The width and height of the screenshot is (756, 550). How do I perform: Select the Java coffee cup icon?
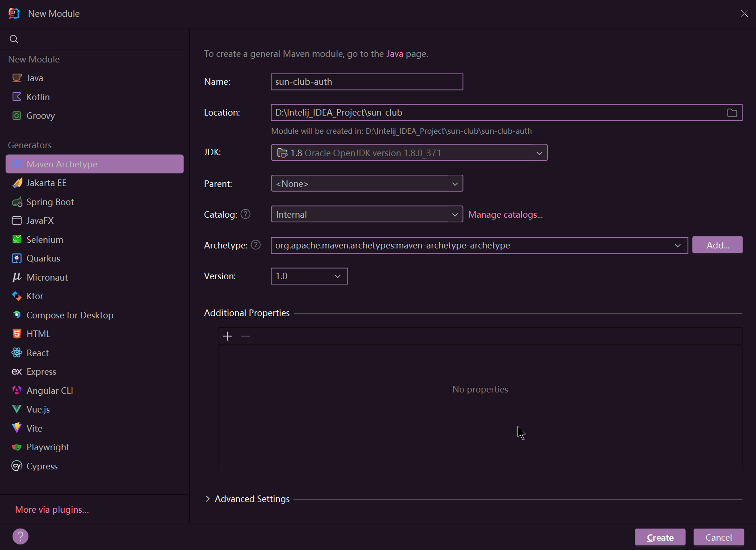(x=17, y=78)
